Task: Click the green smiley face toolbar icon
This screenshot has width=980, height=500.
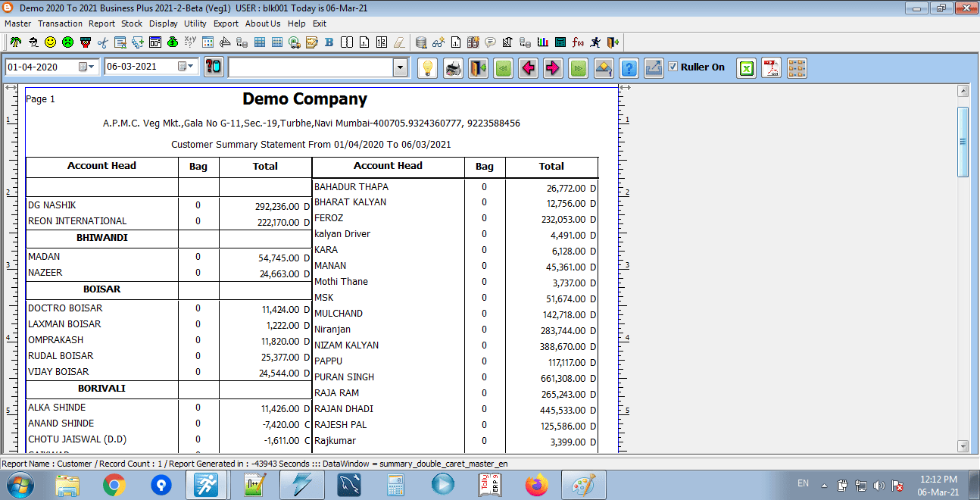Action: pos(67,42)
